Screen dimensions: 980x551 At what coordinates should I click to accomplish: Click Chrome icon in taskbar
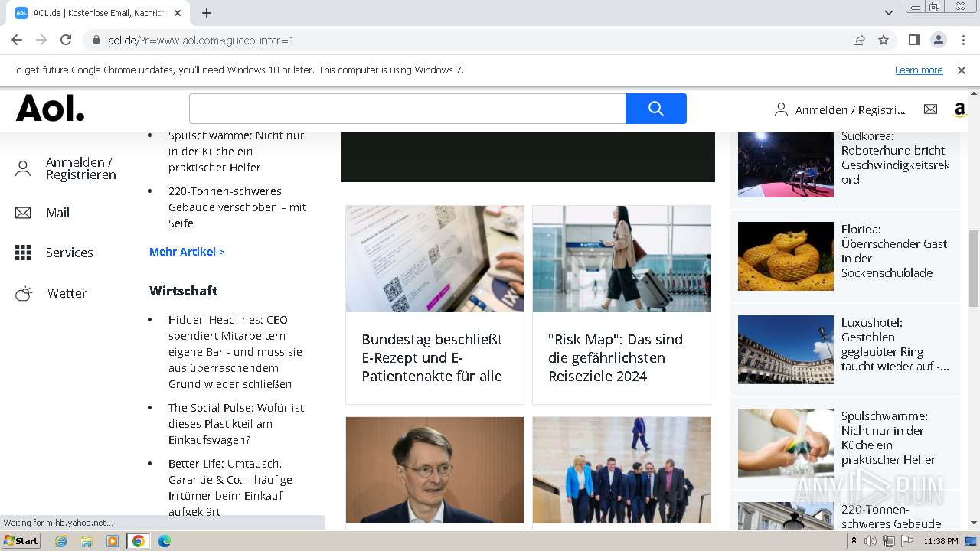click(139, 541)
